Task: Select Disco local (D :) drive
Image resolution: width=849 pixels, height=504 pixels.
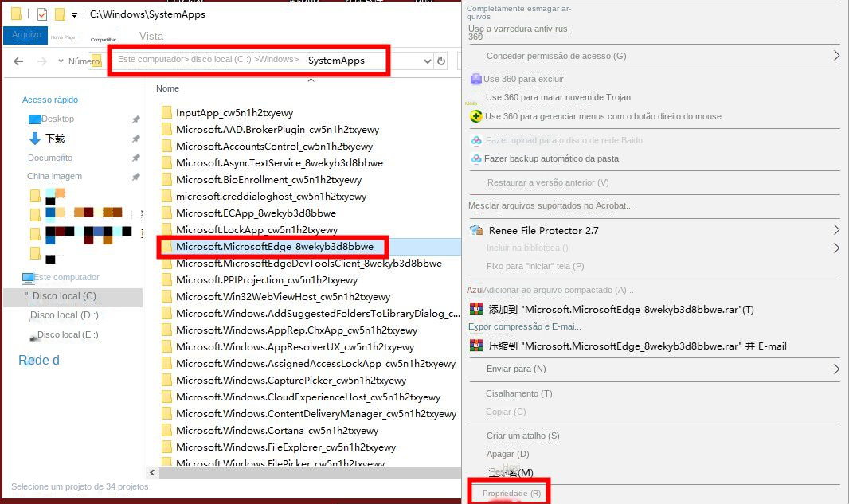Action: pos(65,315)
